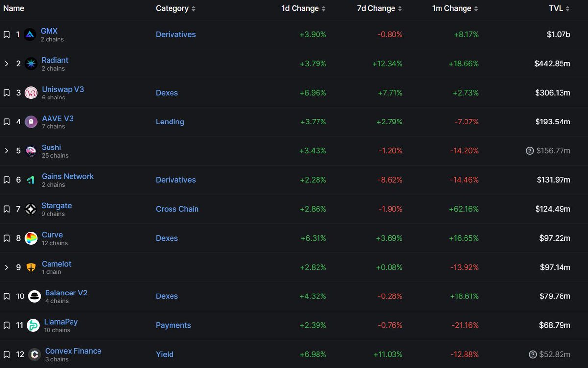Viewport: 588px width, 368px height.
Task: Click the LlamaPay logo icon
Action: (33, 325)
